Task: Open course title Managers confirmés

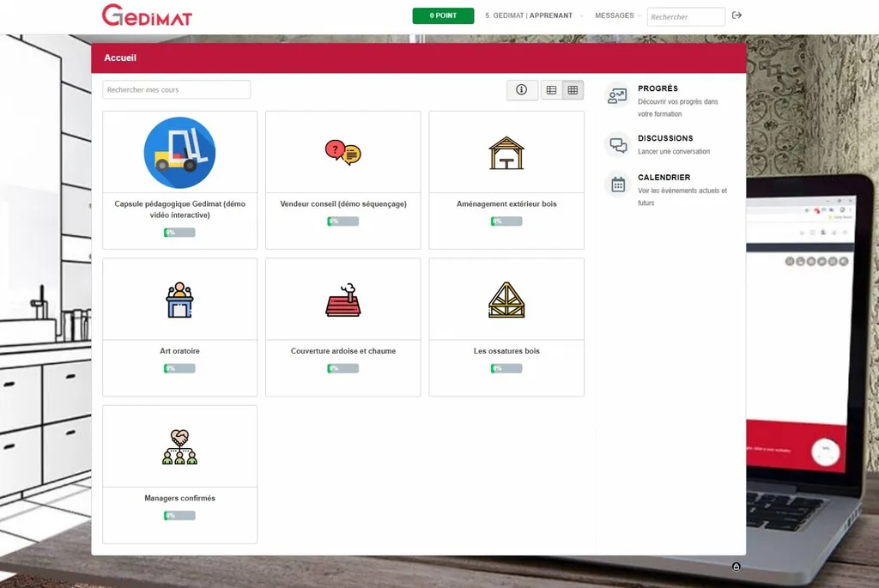Action: coord(179,499)
